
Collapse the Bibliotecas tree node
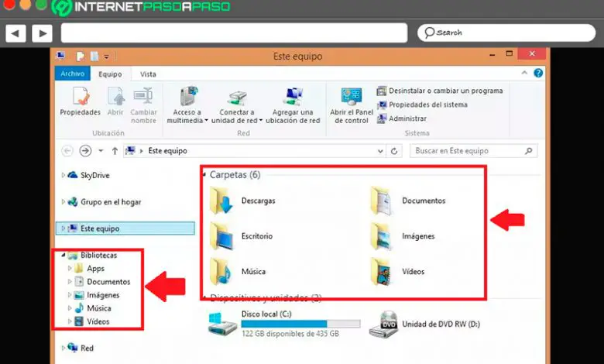[63, 255]
